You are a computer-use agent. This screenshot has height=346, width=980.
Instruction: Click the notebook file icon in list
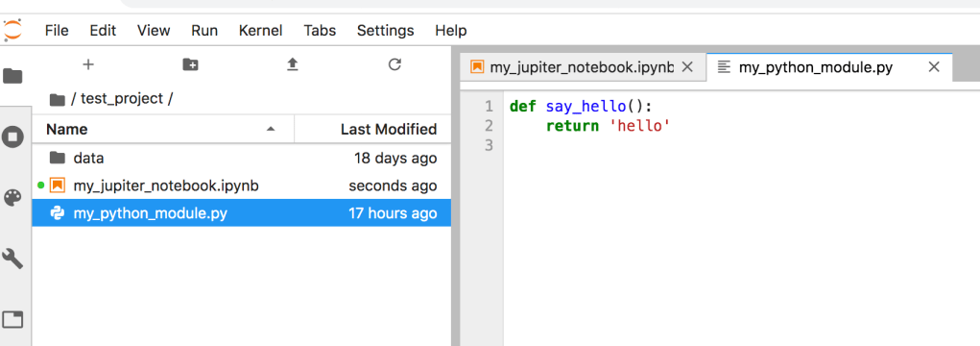(57, 185)
